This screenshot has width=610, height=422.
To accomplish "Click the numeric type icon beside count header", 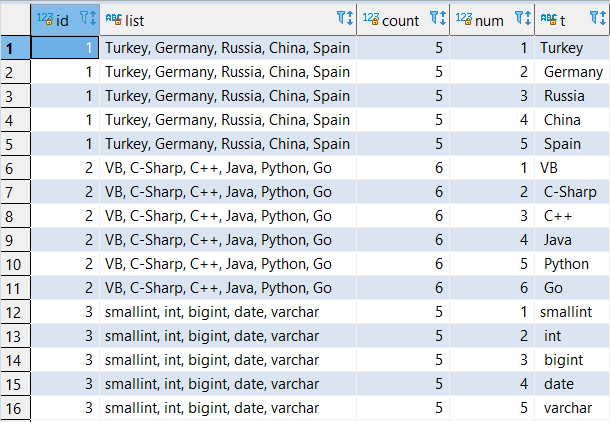I will 371,19.
